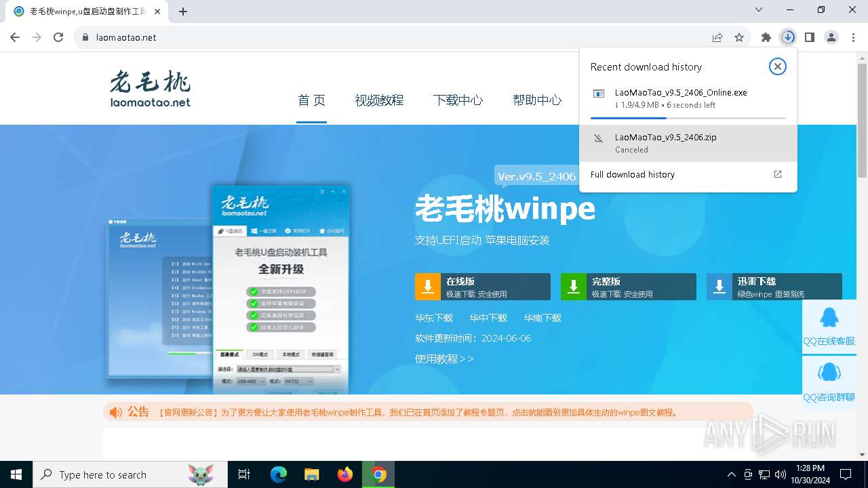
Task: Choose 华南下载 mirror link
Action: pyautogui.click(x=542, y=318)
